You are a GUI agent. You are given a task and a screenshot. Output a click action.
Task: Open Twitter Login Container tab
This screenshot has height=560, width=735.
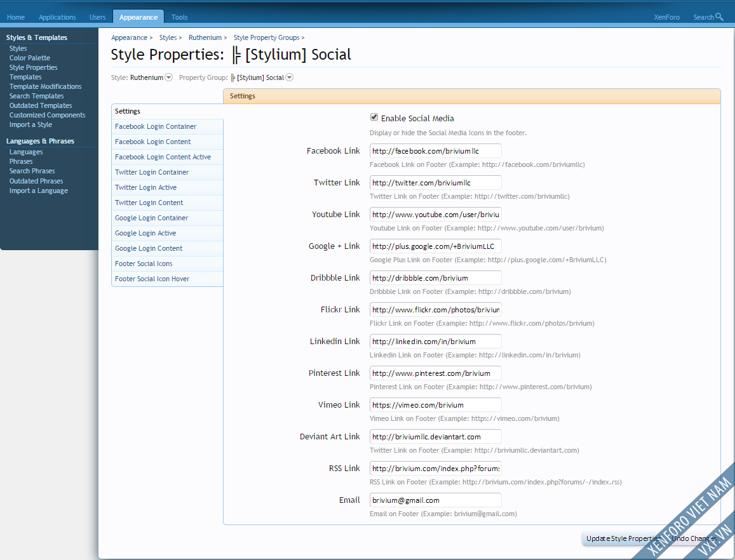point(167,172)
